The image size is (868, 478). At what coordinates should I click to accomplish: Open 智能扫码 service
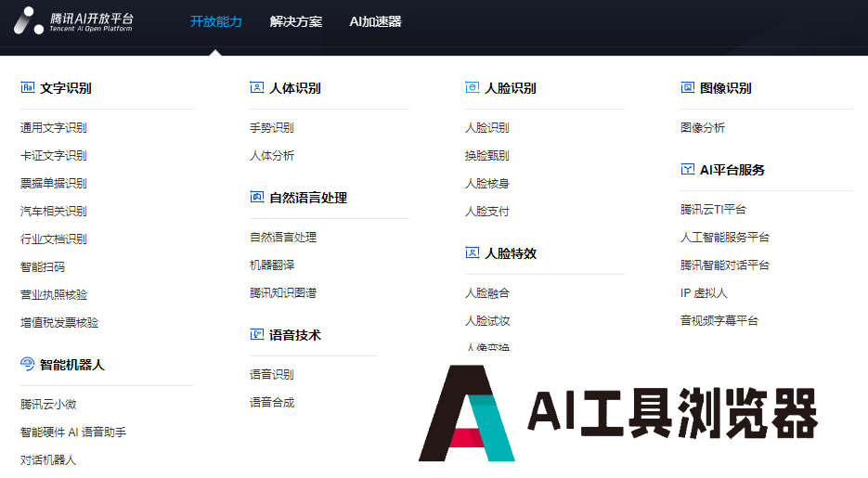coord(43,266)
